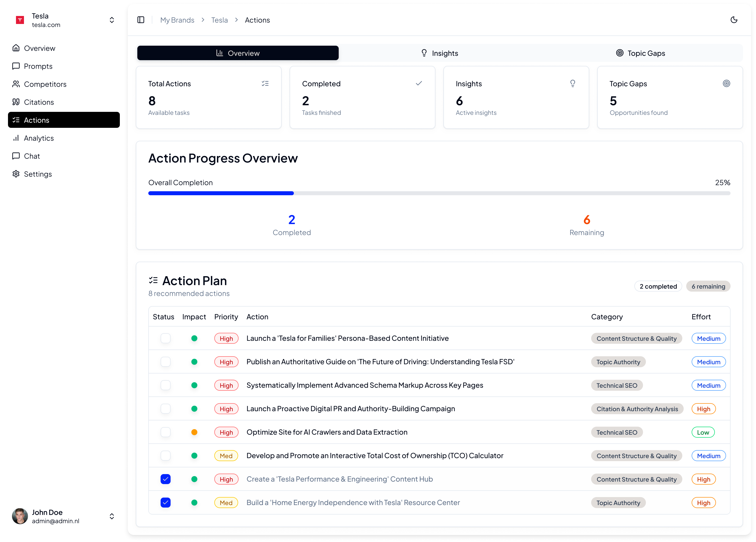The height and width of the screenshot is (542, 756).
Task: Open Prompts in the sidebar
Action: click(x=38, y=66)
